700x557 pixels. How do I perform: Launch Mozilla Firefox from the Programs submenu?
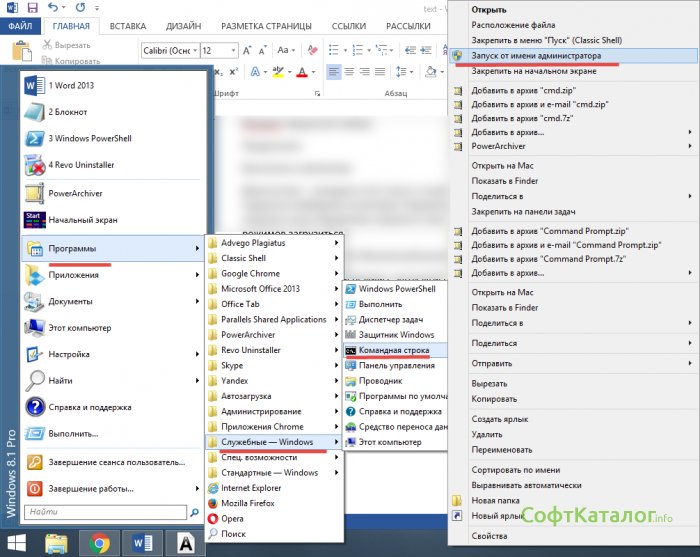coord(248,503)
